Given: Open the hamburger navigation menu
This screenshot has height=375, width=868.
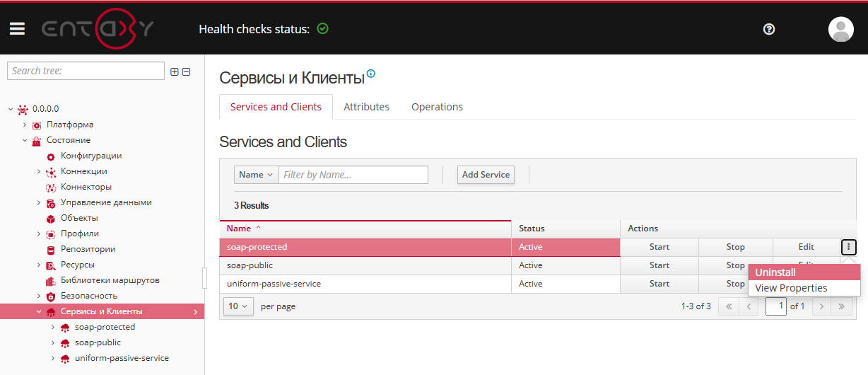Looking at the screenshot, I should 17,29.
